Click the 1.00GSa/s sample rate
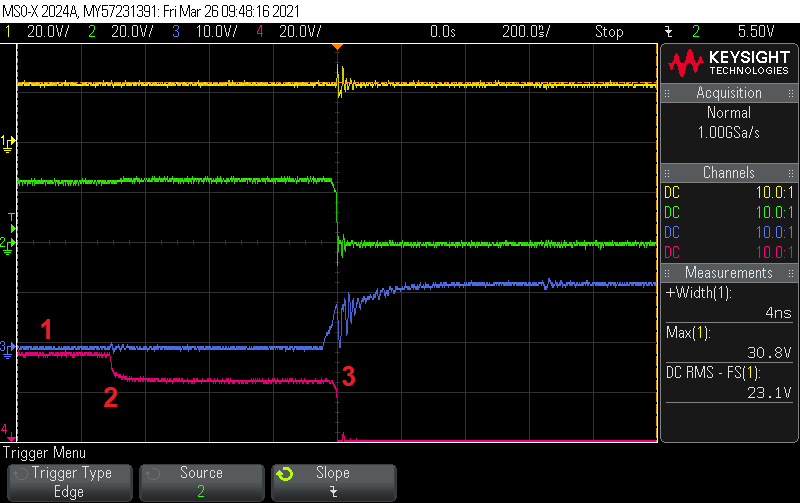The height and width of the screenshot is (503, 800). coord(729,133)
